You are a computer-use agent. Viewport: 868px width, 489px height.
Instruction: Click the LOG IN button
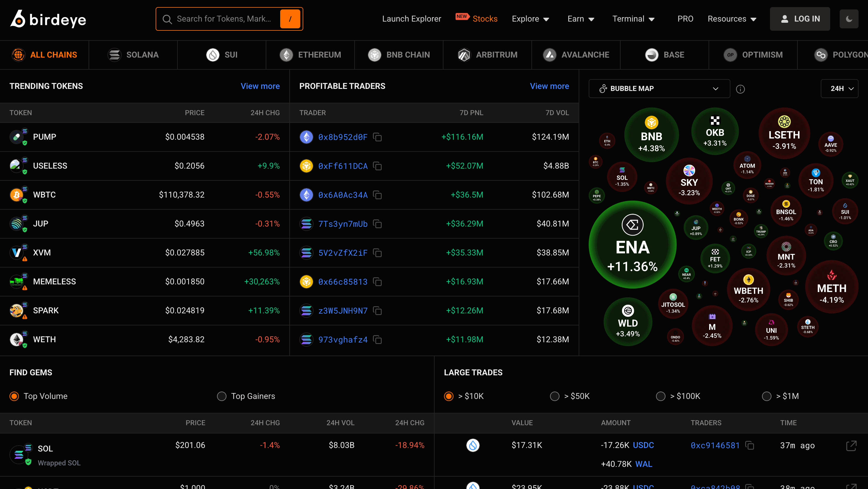tap(800, 19)
